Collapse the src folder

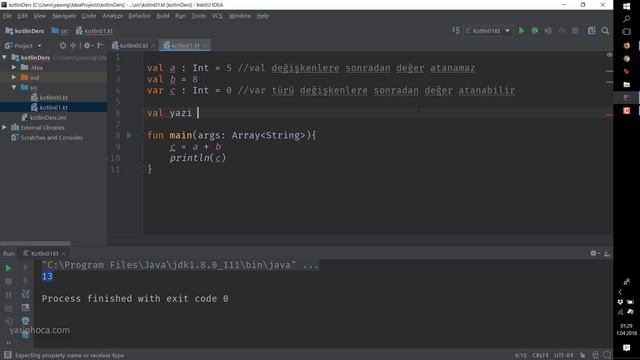(14, 87)
